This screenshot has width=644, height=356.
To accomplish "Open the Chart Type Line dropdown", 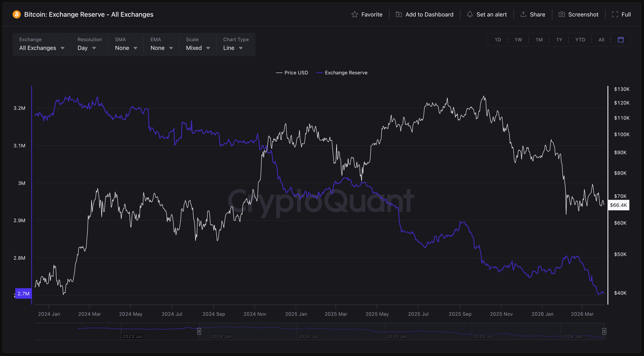I will point(232,48).
